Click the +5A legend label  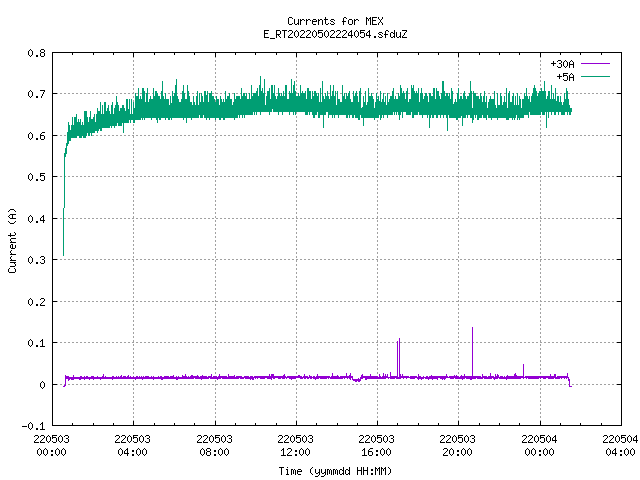[565, 77]
